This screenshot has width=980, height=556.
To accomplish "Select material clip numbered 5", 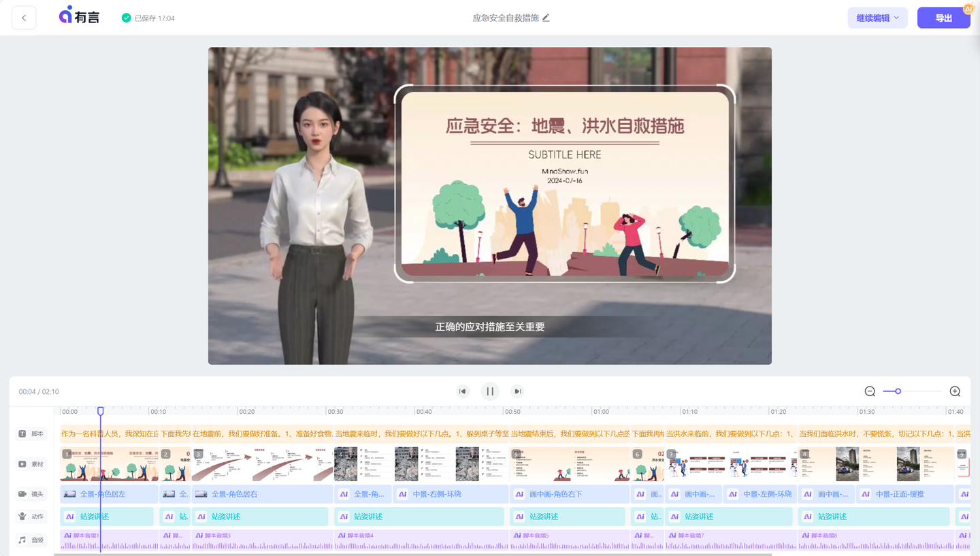I will (x=570, y=464).
